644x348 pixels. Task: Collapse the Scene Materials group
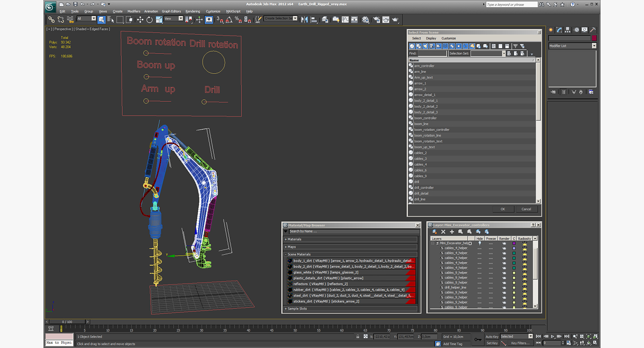pyautogui.click(x=351, y=254)
